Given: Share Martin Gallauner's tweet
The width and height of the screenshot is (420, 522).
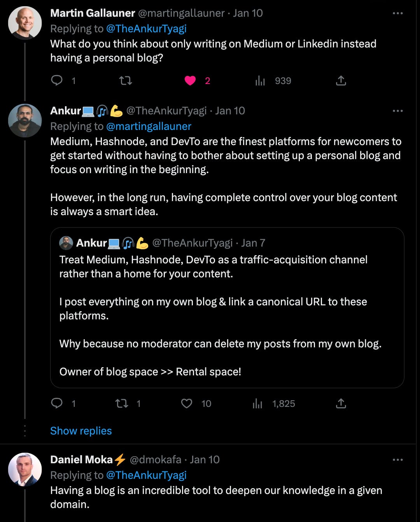Looking at the screenshot, I should tap(341, 81).
